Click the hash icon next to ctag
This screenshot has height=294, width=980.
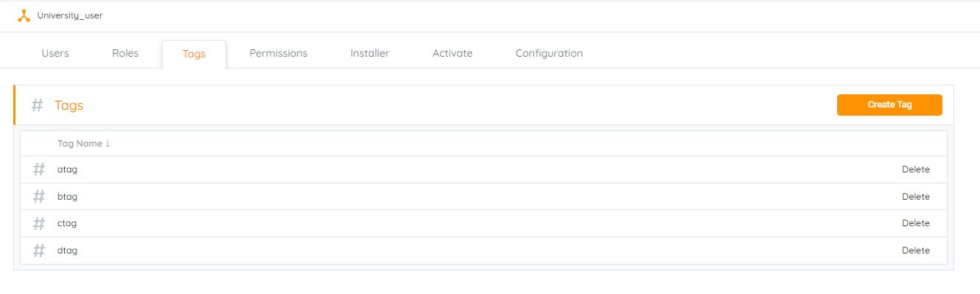[x=39, y=223]
